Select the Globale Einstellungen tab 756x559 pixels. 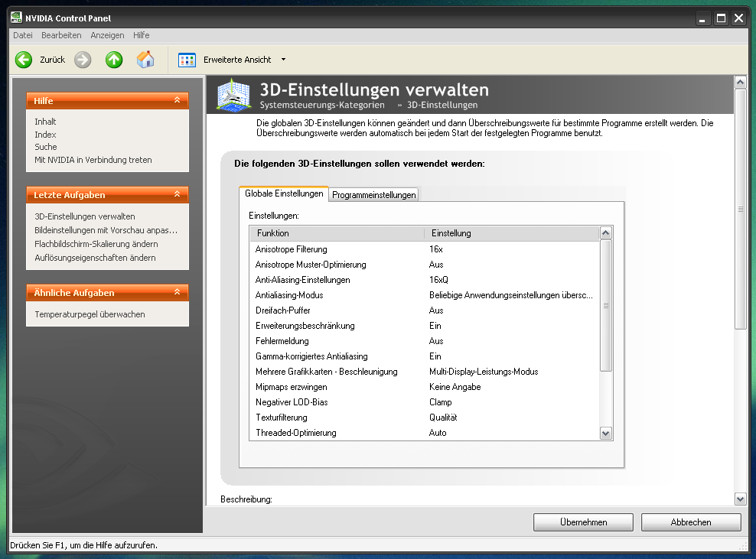(284, 193)
